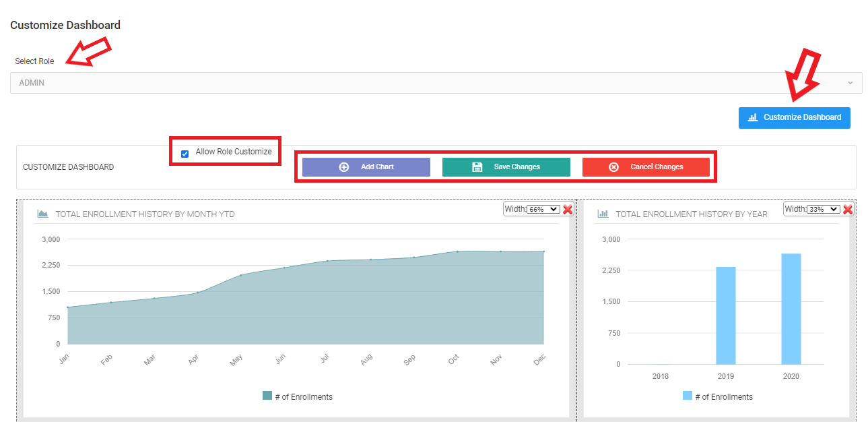Click the Jan axis label
Image resolution: width=868 pixels, height=422 pixels.
pos(64,361)
